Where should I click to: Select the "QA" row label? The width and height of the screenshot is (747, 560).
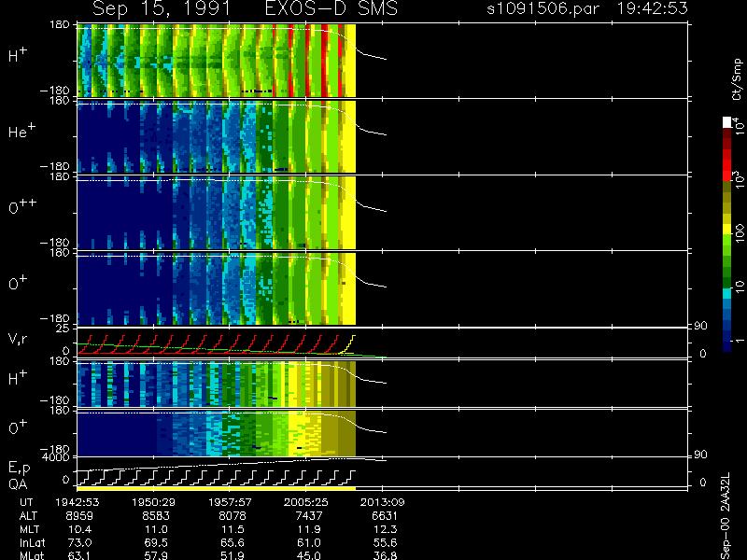(18, 483)
